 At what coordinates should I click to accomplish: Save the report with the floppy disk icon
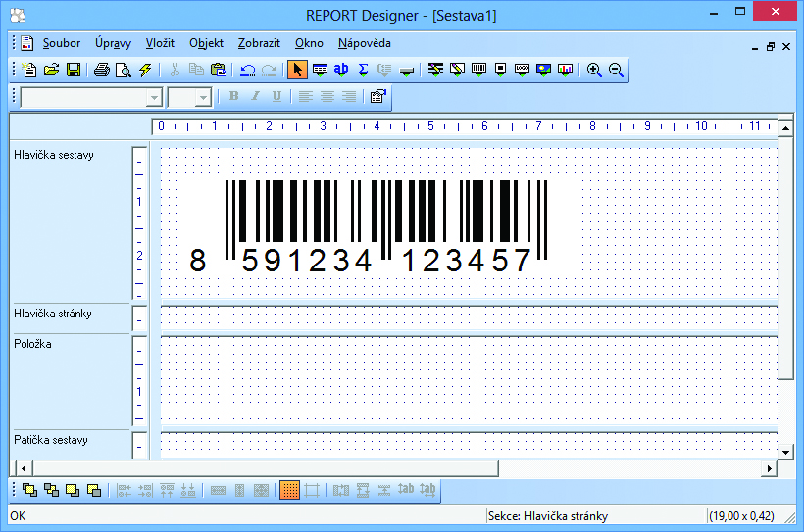(x=74, y=70)
